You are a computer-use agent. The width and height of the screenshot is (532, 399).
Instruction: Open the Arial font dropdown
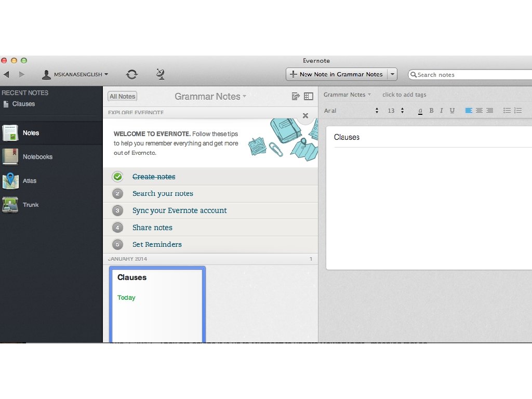tap(351, 111)
